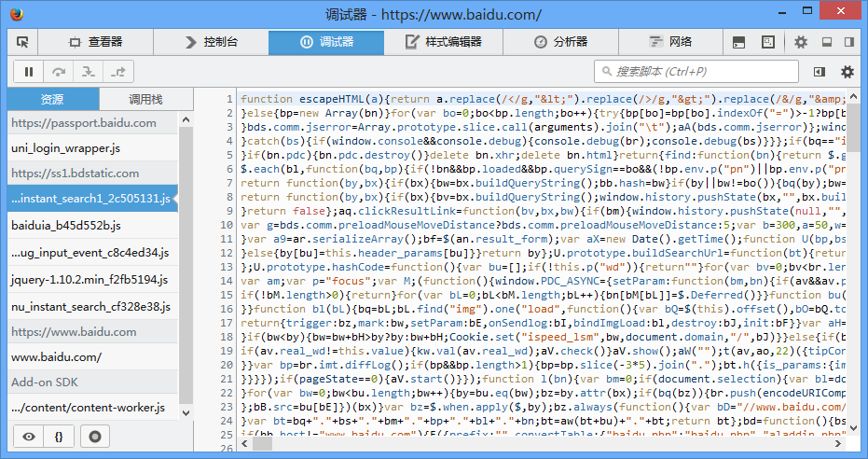This screenshot has width=868, height=459.
Task: Dock toolbox to the side
Action: (x=849, y=42)
